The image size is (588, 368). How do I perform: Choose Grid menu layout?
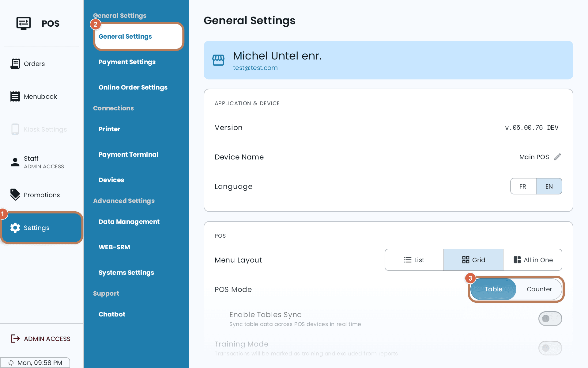(x=473, y=260)
